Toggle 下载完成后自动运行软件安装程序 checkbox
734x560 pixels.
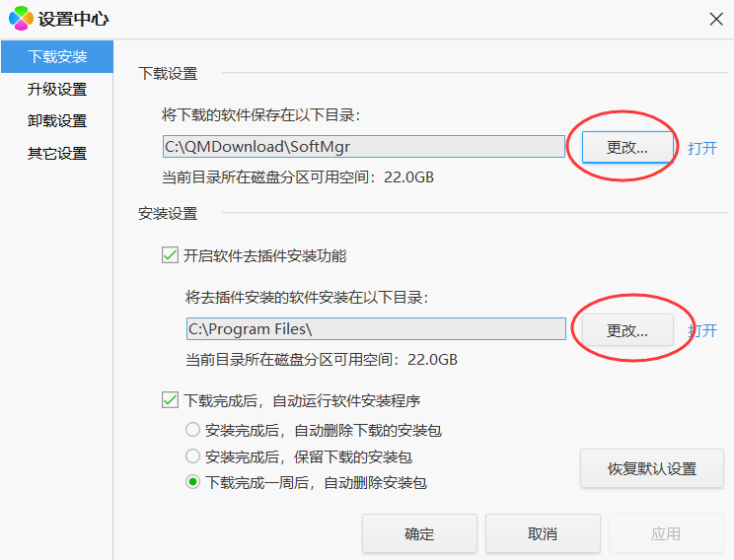170,401
